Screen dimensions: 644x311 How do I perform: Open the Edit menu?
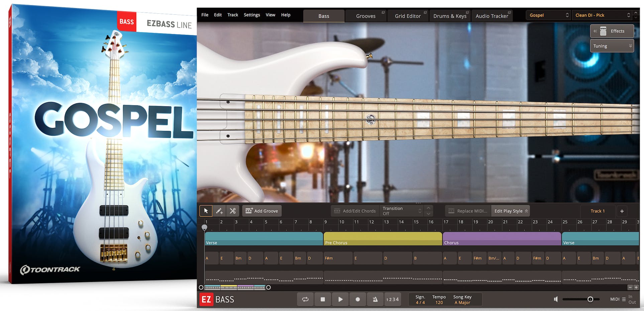click(x=218, y=15)
